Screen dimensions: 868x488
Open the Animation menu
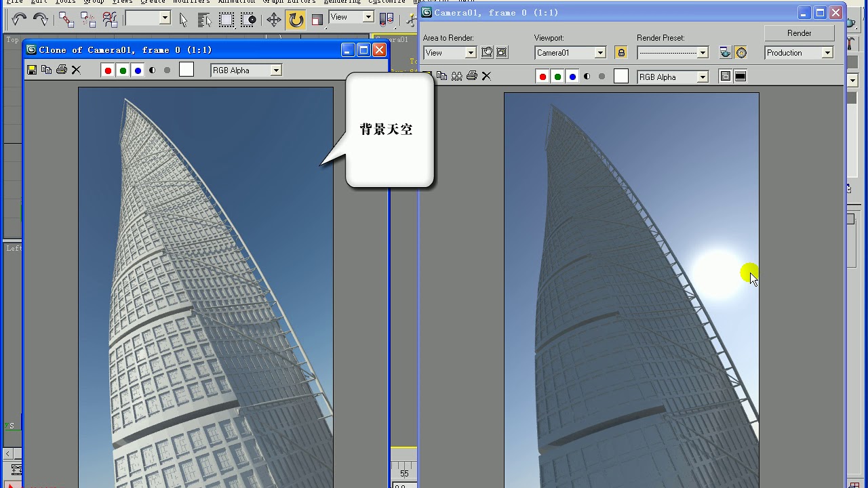[x=237, y=2]
